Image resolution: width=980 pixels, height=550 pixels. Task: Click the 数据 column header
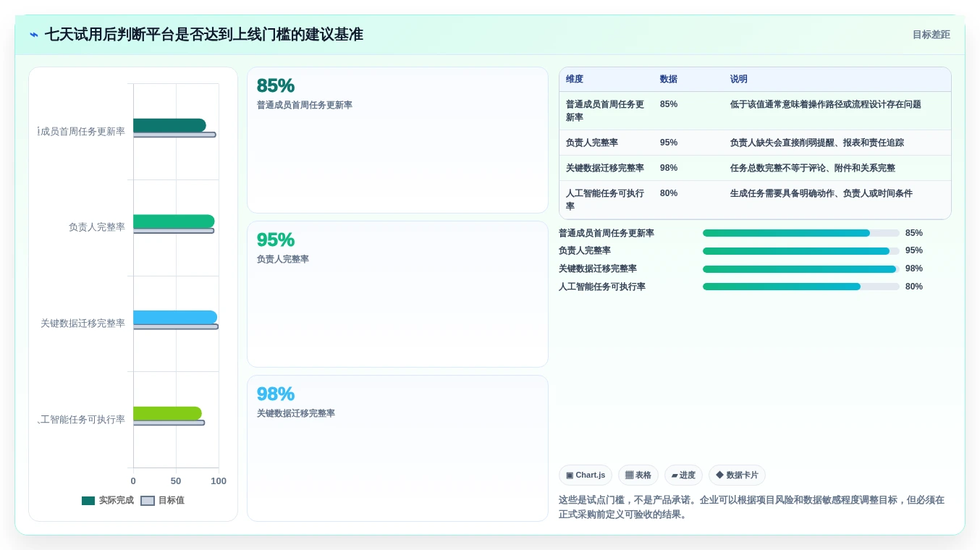click(669, 80)
